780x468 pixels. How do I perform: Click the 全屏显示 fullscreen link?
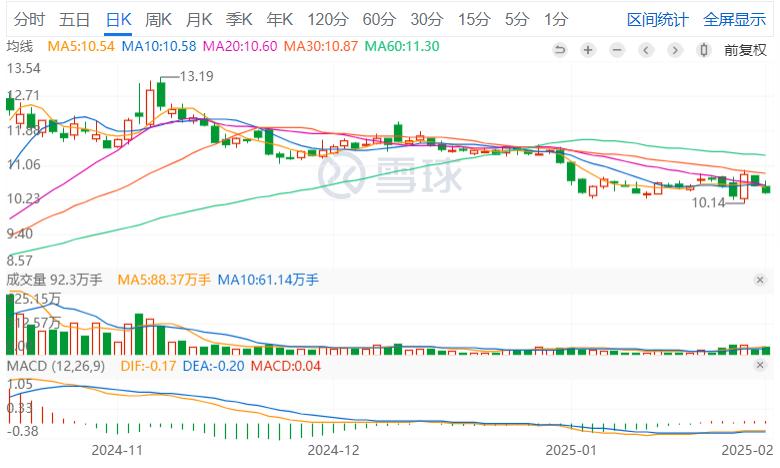pos(733,19)
